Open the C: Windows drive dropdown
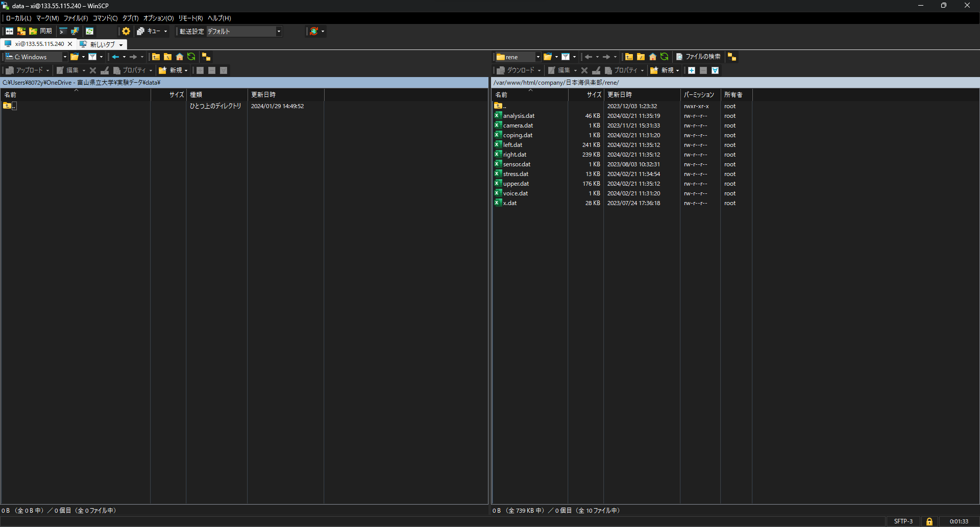The width and height of the screenshot is (980, 527). point(65,57)
